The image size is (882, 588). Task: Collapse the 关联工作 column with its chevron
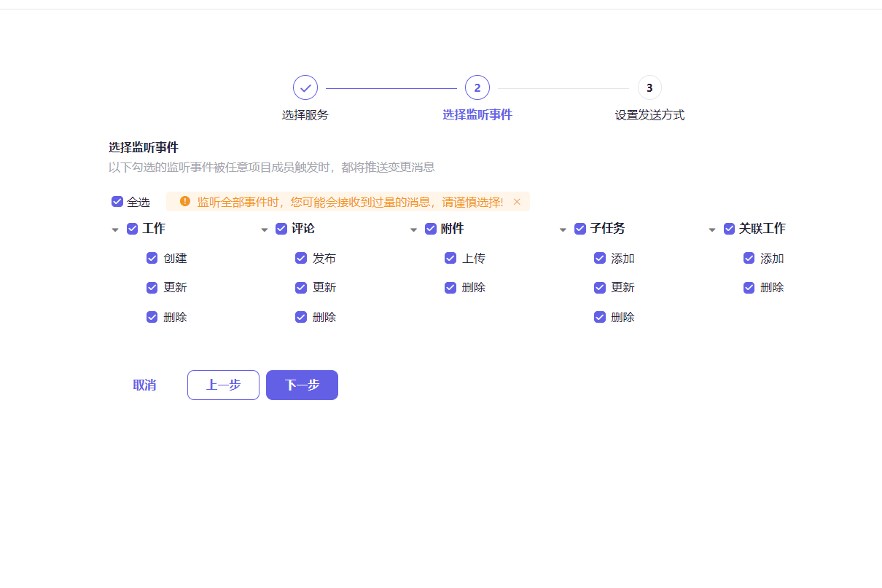(711, 229)
